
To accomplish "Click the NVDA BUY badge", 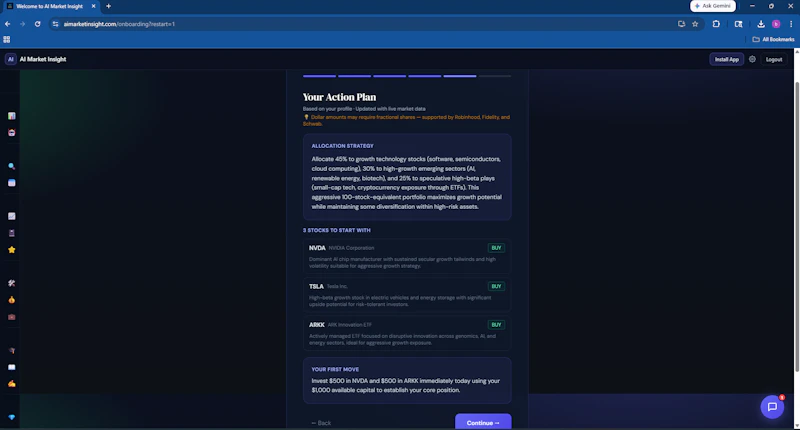I will (496, 248).
